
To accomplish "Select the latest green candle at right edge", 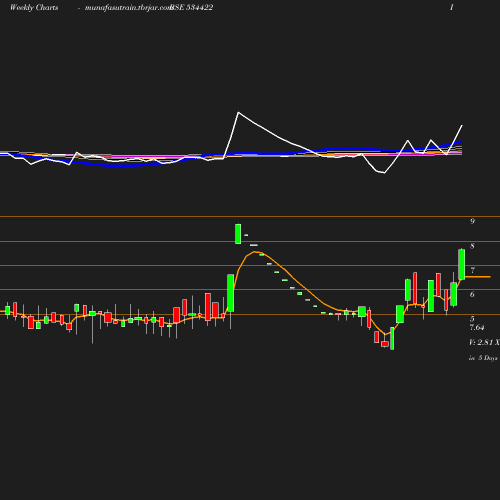I will click(x=462, y=264).
